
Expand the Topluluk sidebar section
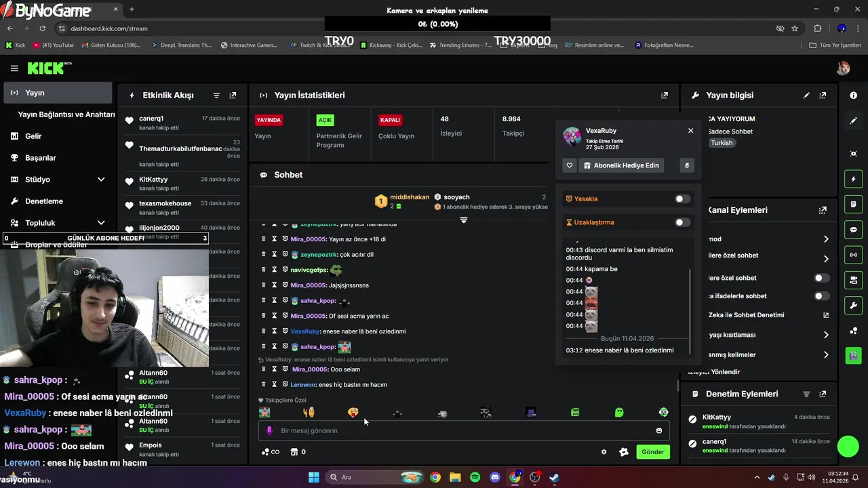[101, 223]
